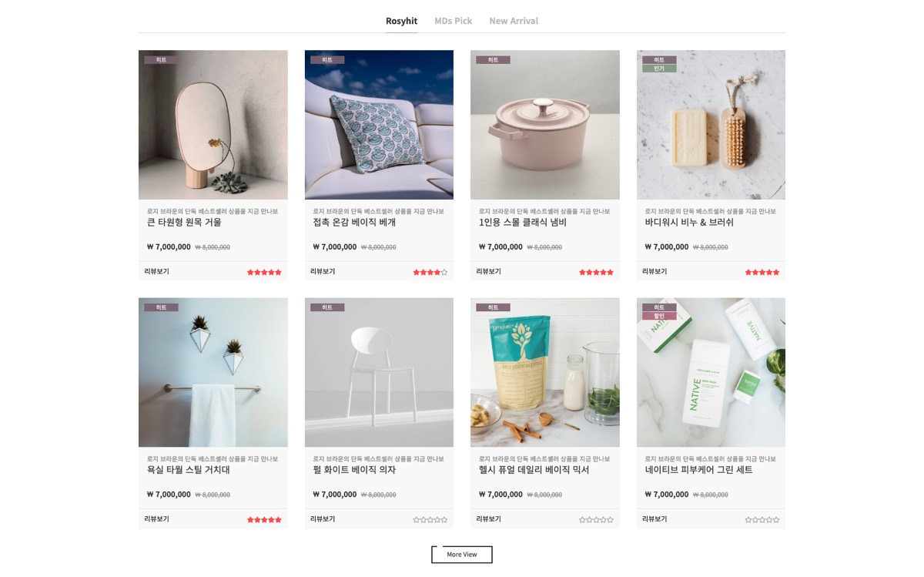Click empty star rating of 펄 화이트 베이직 의자

[430, 520]
